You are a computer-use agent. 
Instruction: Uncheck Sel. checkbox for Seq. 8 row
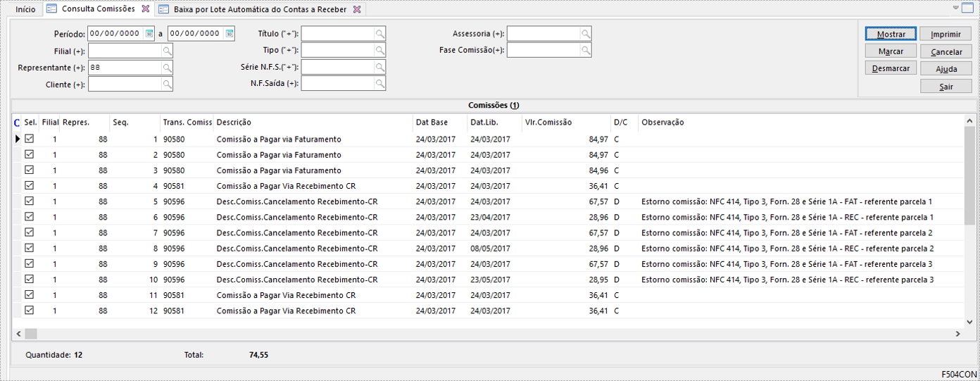coord(30,248)
